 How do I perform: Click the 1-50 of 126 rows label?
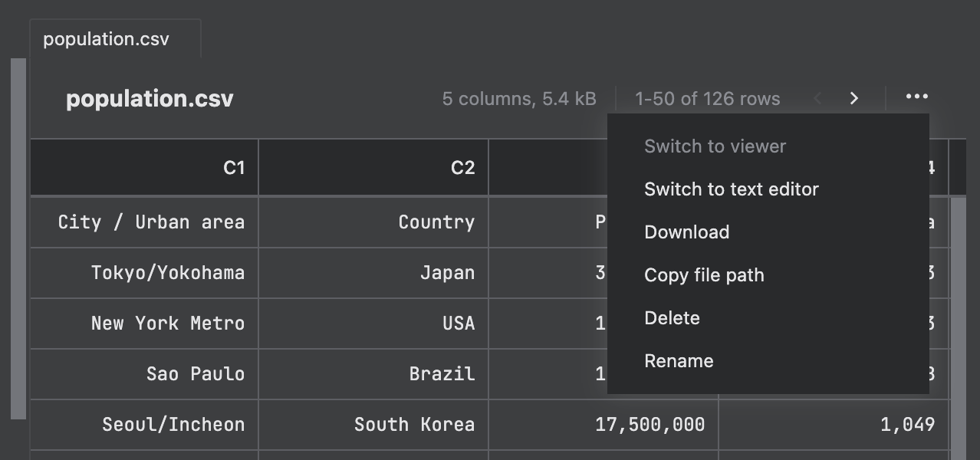[705, 98]
